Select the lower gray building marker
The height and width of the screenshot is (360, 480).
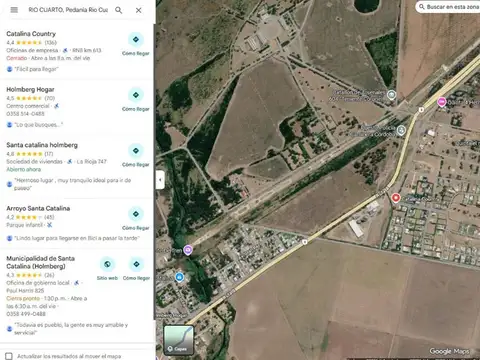[401, 130]
